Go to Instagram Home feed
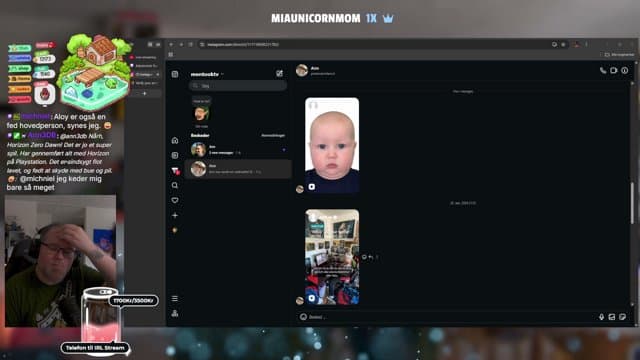This screenshot has width=640, height=360. [175, 140]
